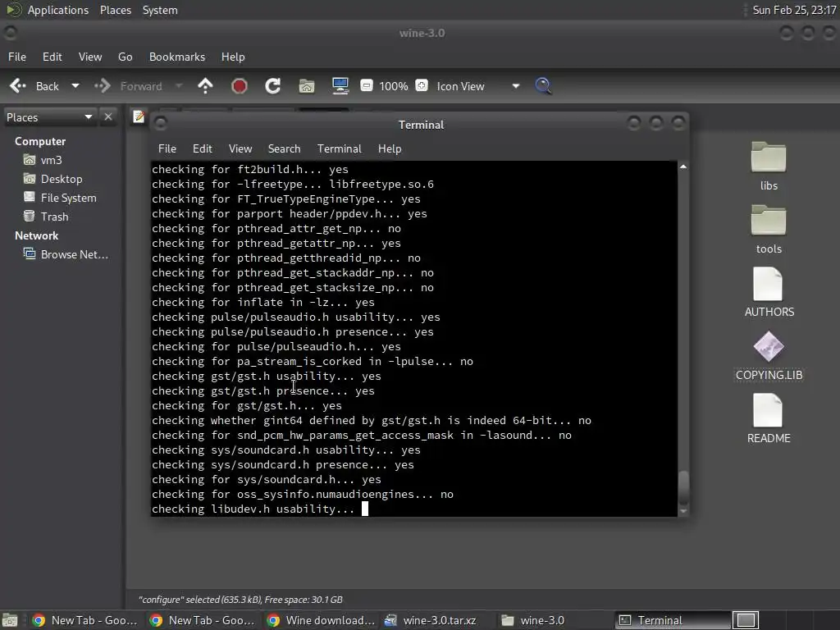Zoom in with the plus icon
The width and height of the screenshot is (840, 630).
tap(422, 85)
